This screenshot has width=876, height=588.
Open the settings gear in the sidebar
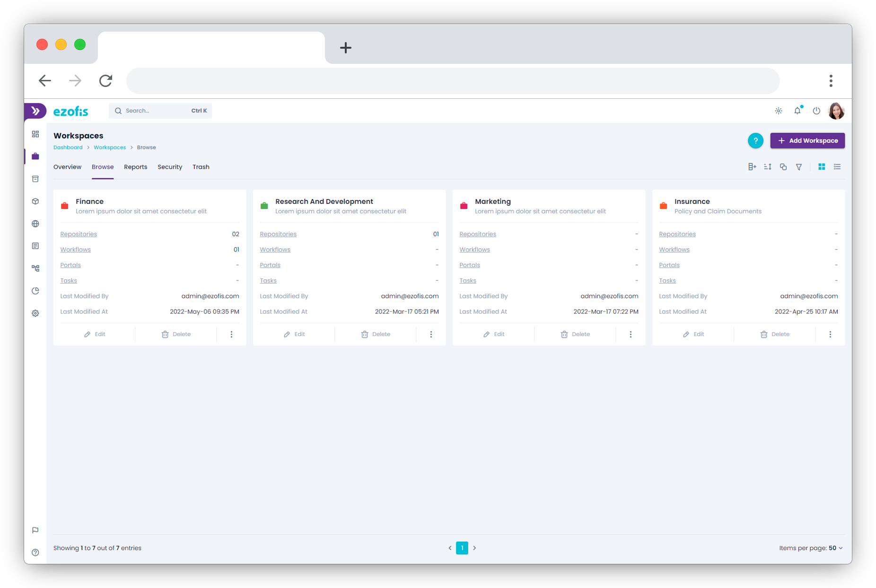coord(35,313)
